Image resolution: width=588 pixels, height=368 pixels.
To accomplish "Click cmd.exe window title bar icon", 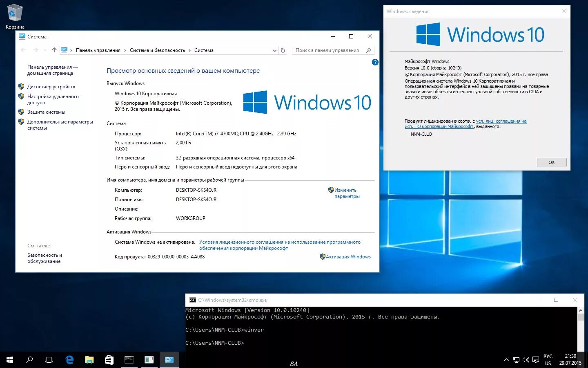I will tap(192, 300).
